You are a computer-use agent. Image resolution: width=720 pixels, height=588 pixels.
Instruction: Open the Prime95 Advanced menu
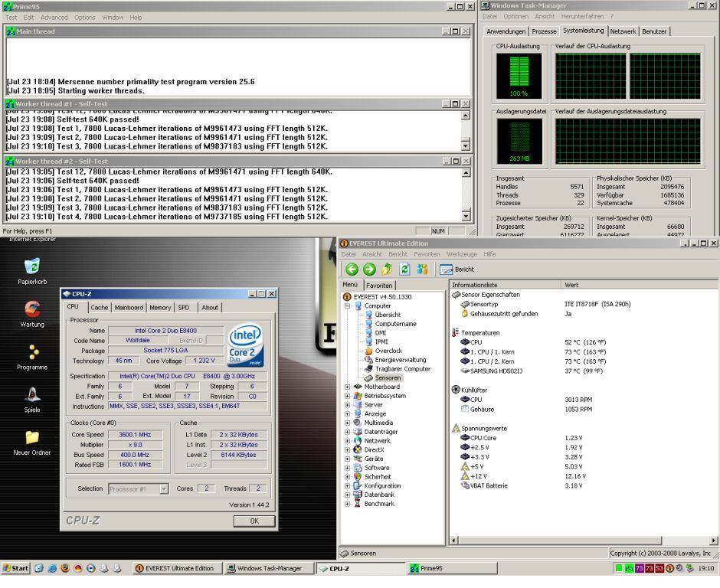pos(54,18)
